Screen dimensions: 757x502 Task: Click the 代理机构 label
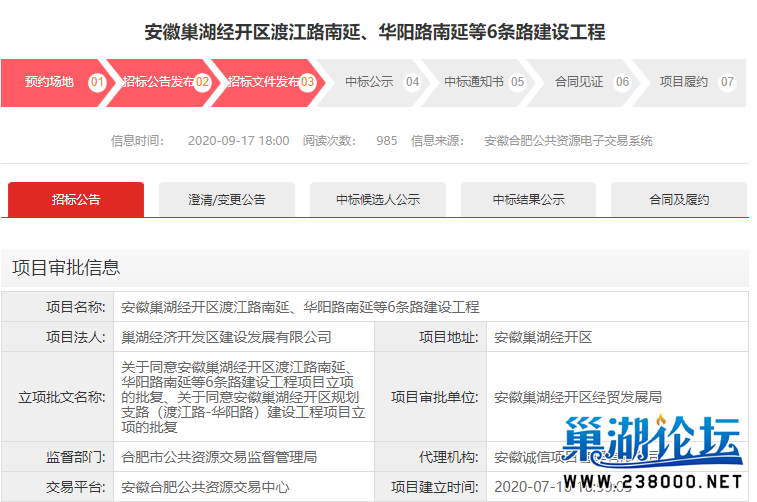pos(449,457)
